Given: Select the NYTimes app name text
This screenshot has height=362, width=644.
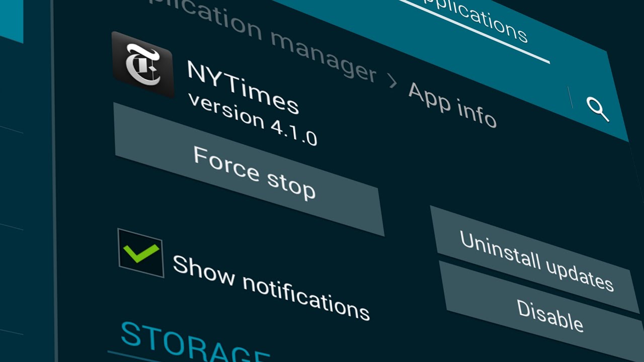Looking at the screenshot, I should (x=243, y=87).
